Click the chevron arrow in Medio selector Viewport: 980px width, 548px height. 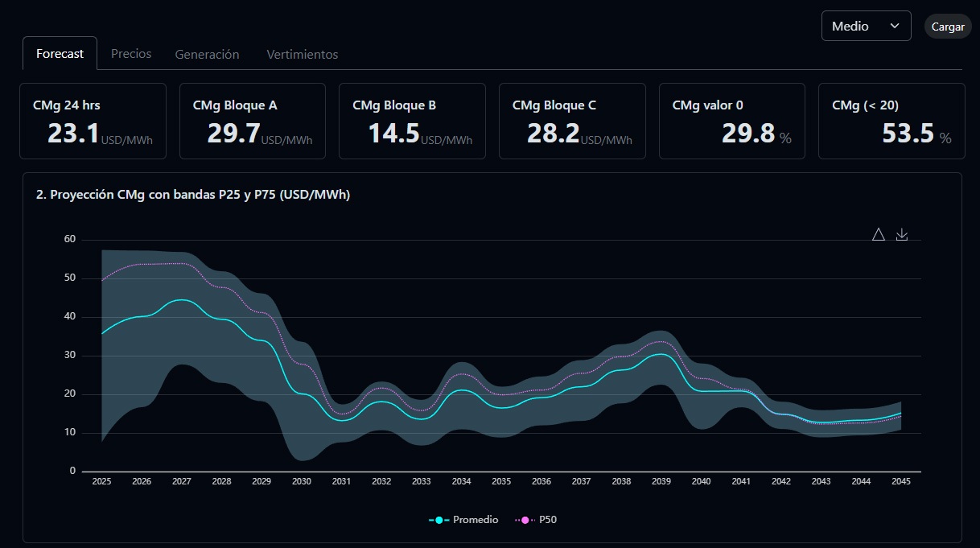click(895, 26)
